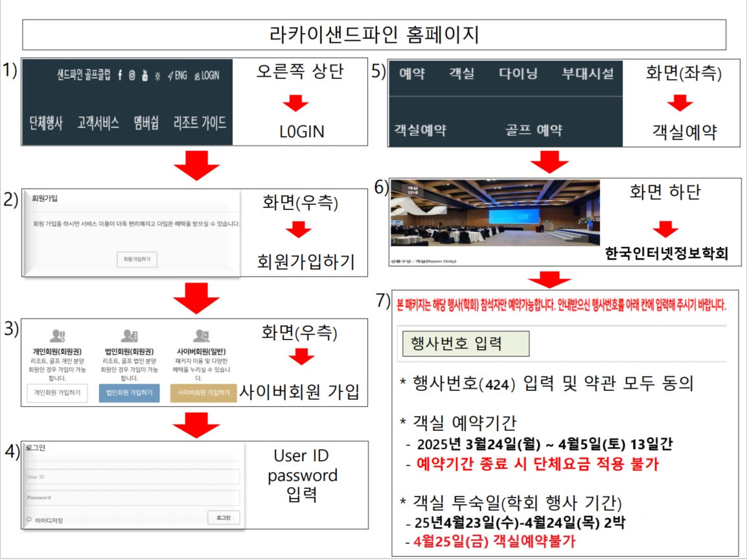The width and height of the screenshot is (747, 560).
Task: Open the Instagram icon link
Action: 132,75
